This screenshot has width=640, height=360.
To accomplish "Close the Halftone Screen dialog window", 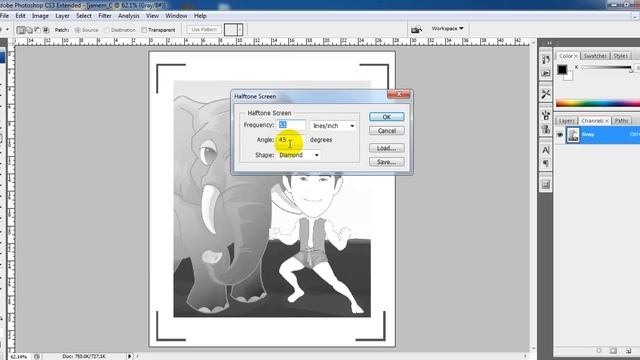I will (x=398, y=94).
